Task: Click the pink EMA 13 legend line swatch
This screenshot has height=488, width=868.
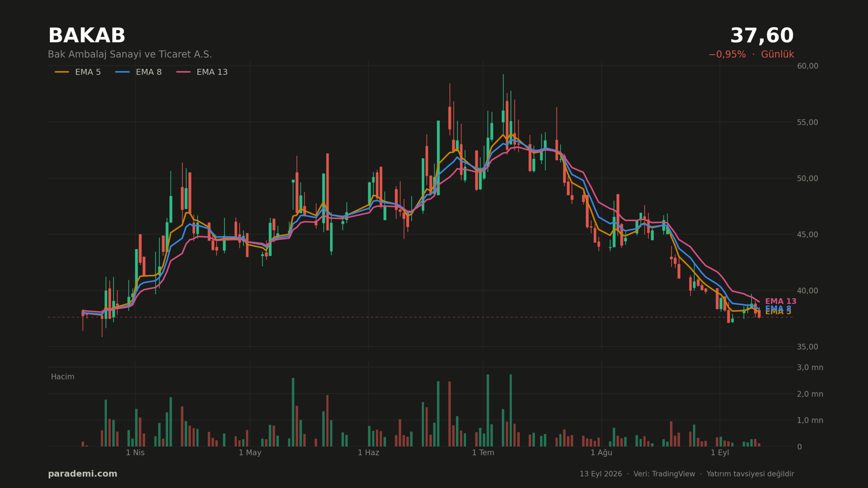Action: click(x=183, y=72)
